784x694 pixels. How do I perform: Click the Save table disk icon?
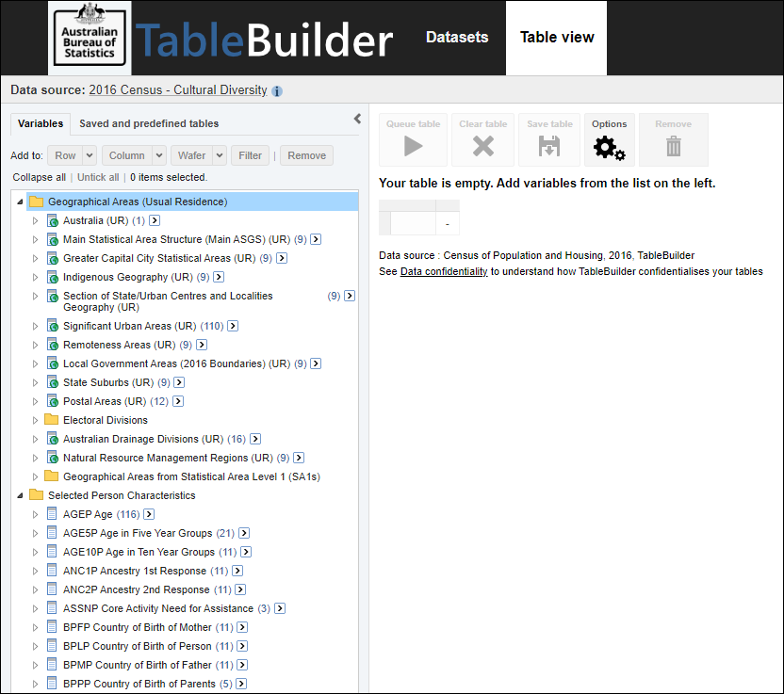click(x=549, y=146)
